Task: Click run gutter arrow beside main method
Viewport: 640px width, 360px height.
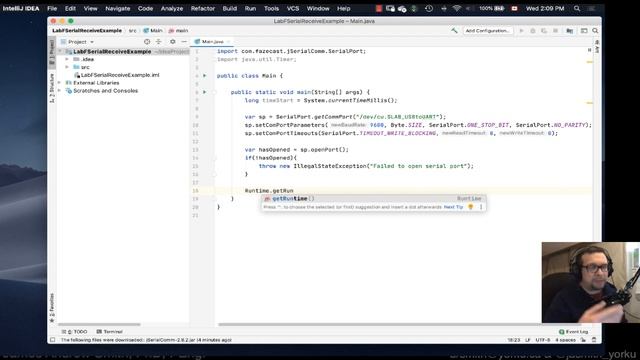Action: point(205,92)
